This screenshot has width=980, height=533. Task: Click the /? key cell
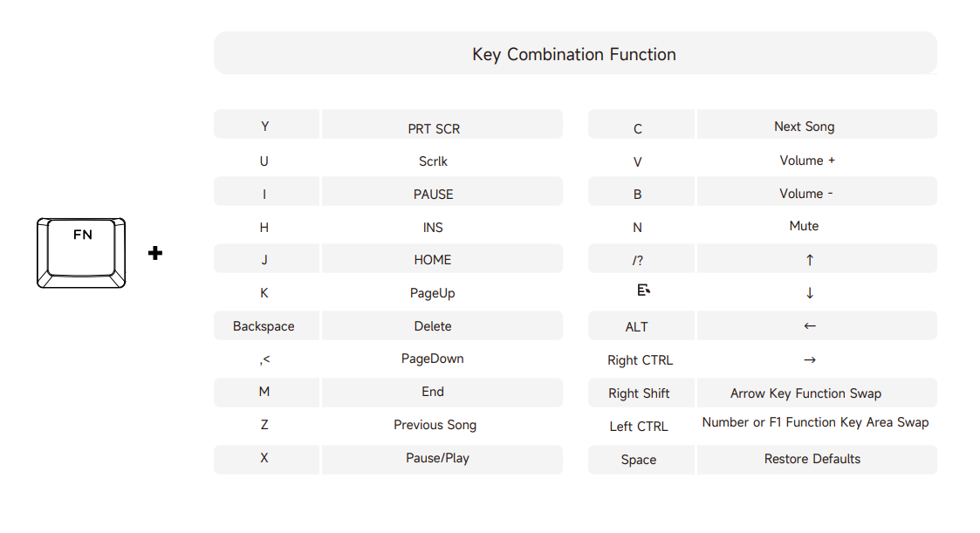pyautogui.click(x=641, y=259)
